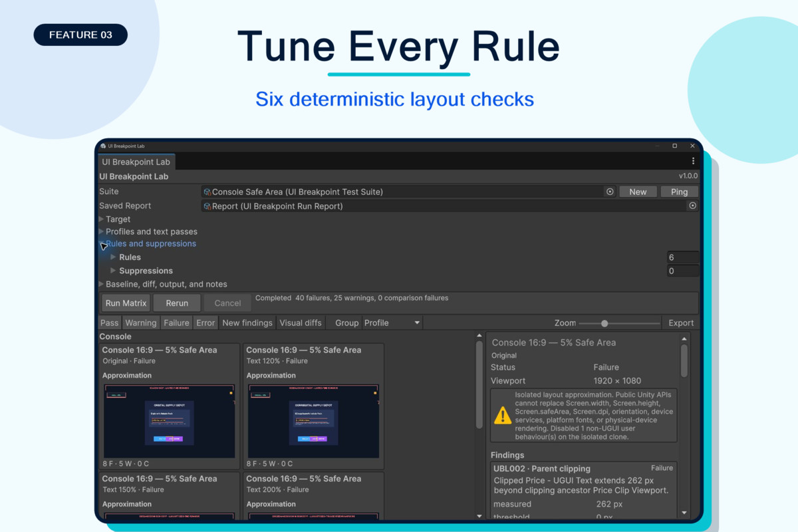Screen dimensions: 798x532
Task: Open the Text 120% Failure card thumbnail
Action: [313, 421]
